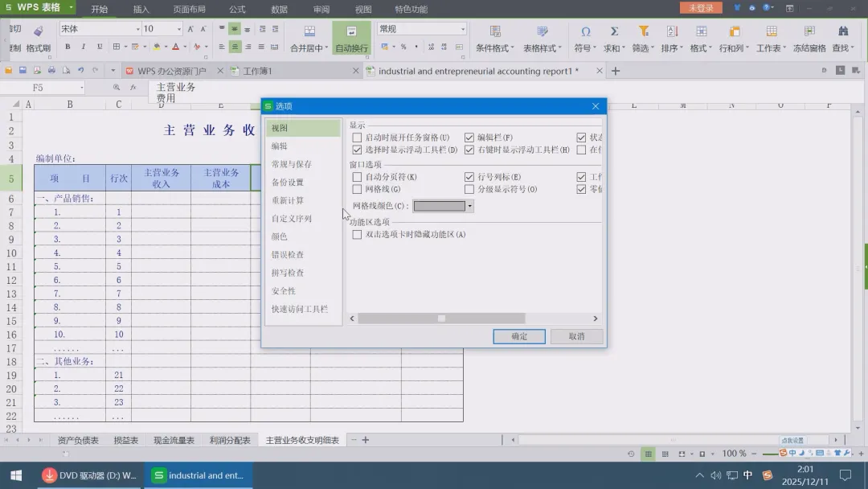Select 安全性 in options dialog

(302, 290)
